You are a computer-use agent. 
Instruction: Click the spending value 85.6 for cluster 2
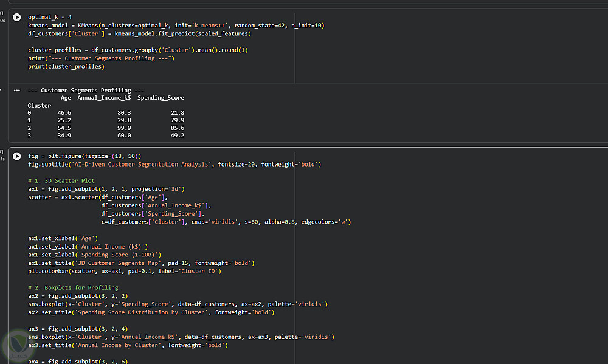click(x=177, y=128)
